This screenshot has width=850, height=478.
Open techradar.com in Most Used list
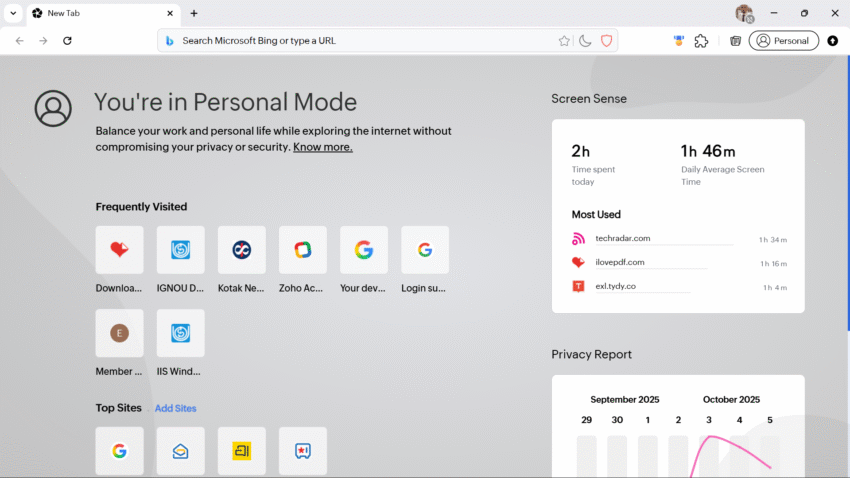click(623, 238)
